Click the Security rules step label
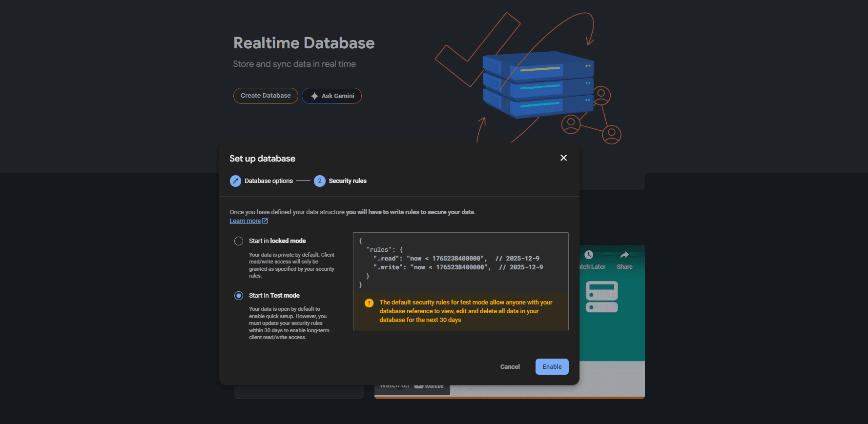This screenshot has height=424, width=868. tap(348, 181)
